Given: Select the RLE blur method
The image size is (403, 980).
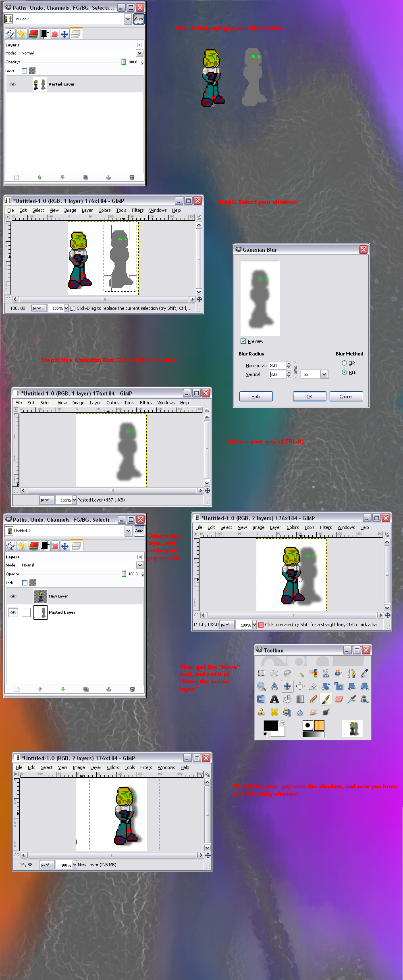Looking at the screenshot, I should [344, 372].
